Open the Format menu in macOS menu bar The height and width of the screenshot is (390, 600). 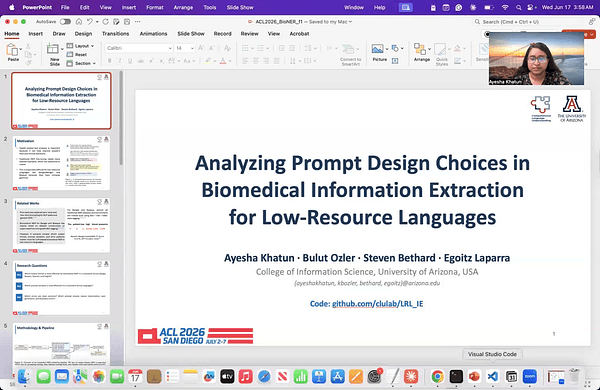155,7
